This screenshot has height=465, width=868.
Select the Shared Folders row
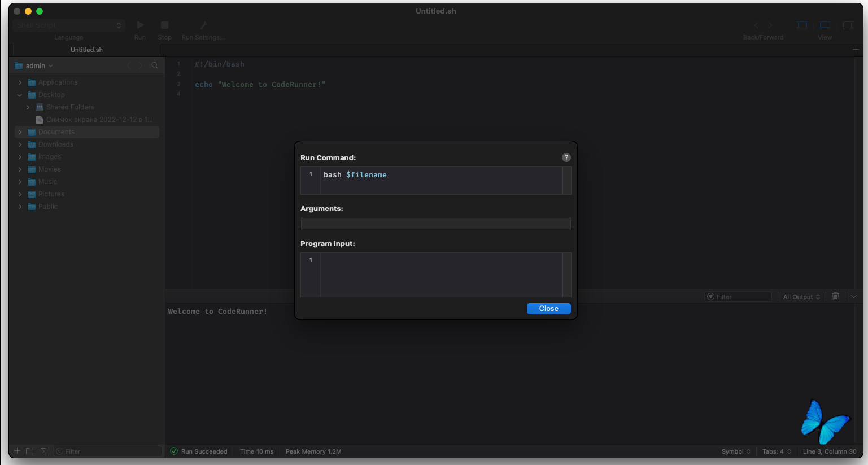[87, 107]
